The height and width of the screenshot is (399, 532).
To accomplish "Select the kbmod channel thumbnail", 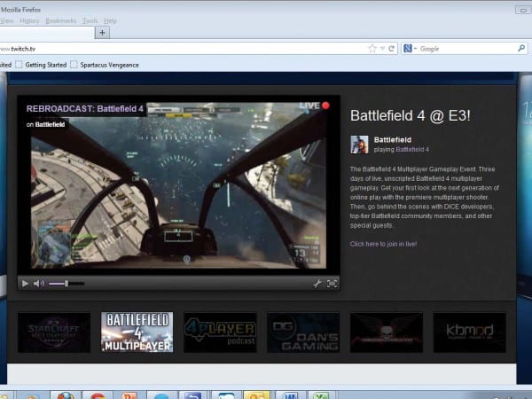I will (470, 332).
